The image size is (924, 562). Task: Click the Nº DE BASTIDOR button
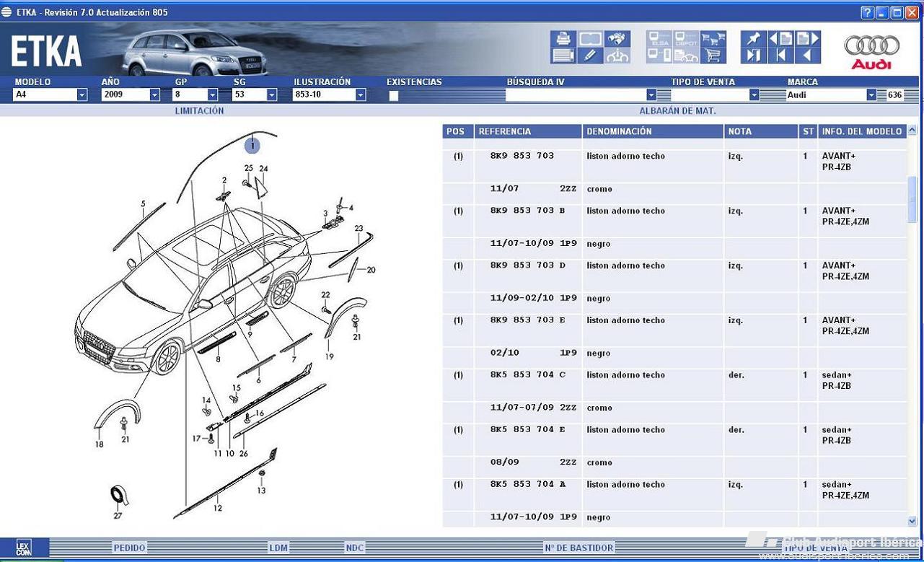pyautogui.click(x=579, y=548)
